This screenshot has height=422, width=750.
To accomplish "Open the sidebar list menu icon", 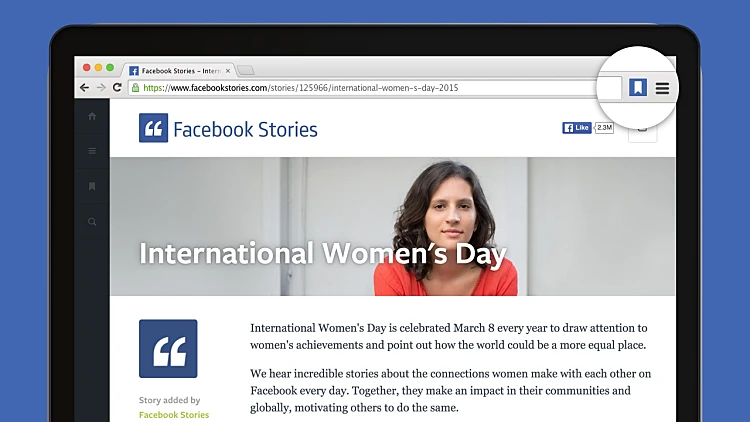I will tap(92, 151).
